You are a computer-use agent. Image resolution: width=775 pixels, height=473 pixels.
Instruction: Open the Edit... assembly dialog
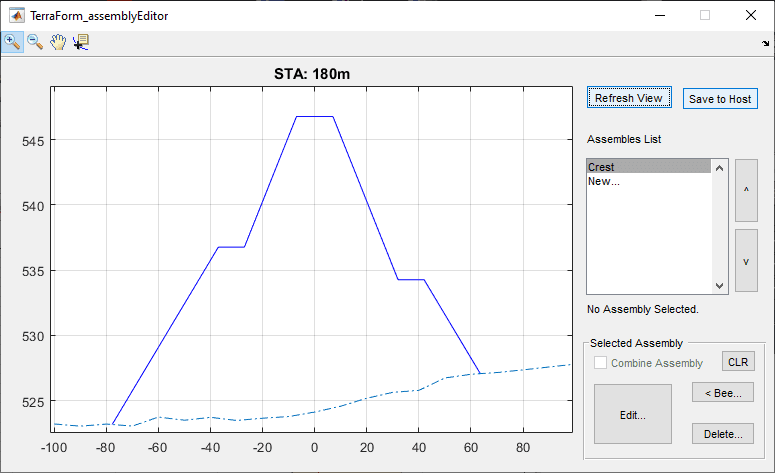632,414
